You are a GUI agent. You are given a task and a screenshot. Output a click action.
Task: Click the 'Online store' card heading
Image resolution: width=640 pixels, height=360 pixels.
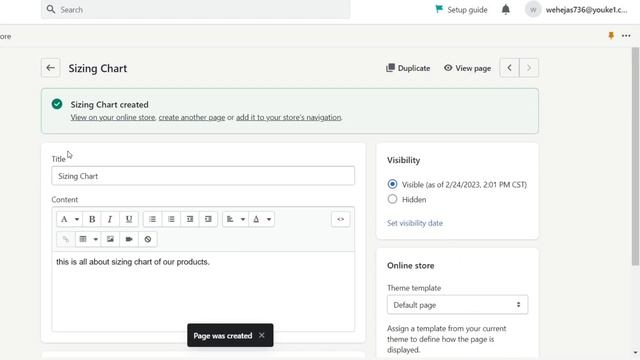(411, 266)
